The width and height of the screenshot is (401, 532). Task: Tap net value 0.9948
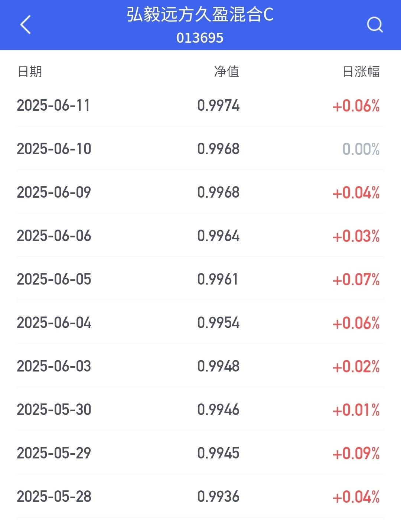point(218,366)
